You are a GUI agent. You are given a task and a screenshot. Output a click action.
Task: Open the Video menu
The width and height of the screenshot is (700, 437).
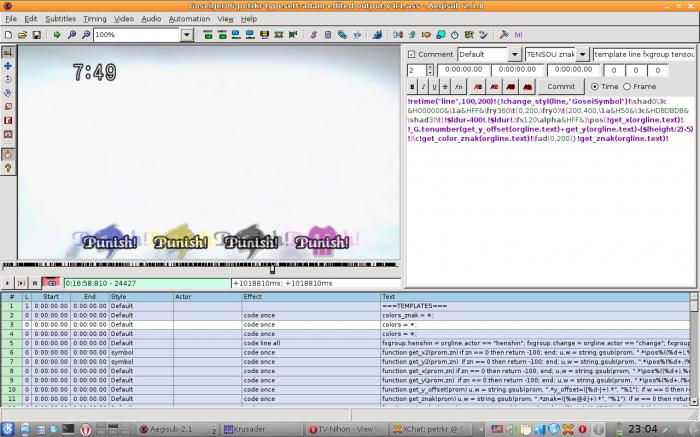point(124,19)
